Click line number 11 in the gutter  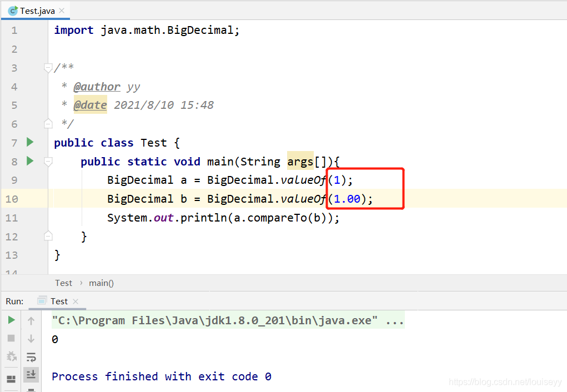click(12, 218)
